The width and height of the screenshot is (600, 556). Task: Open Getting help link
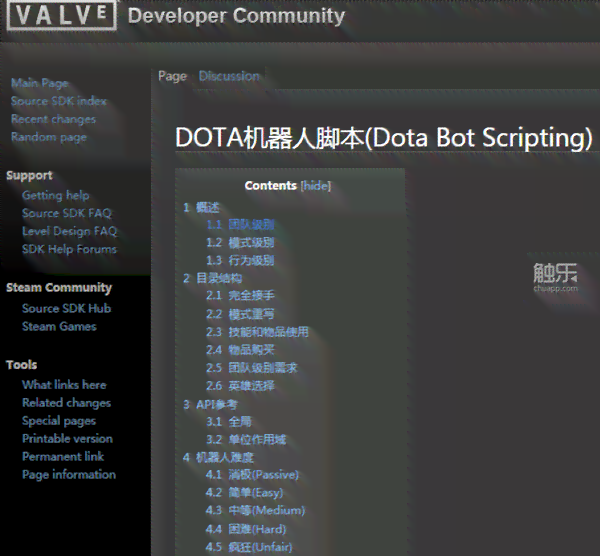coord(55,195)
